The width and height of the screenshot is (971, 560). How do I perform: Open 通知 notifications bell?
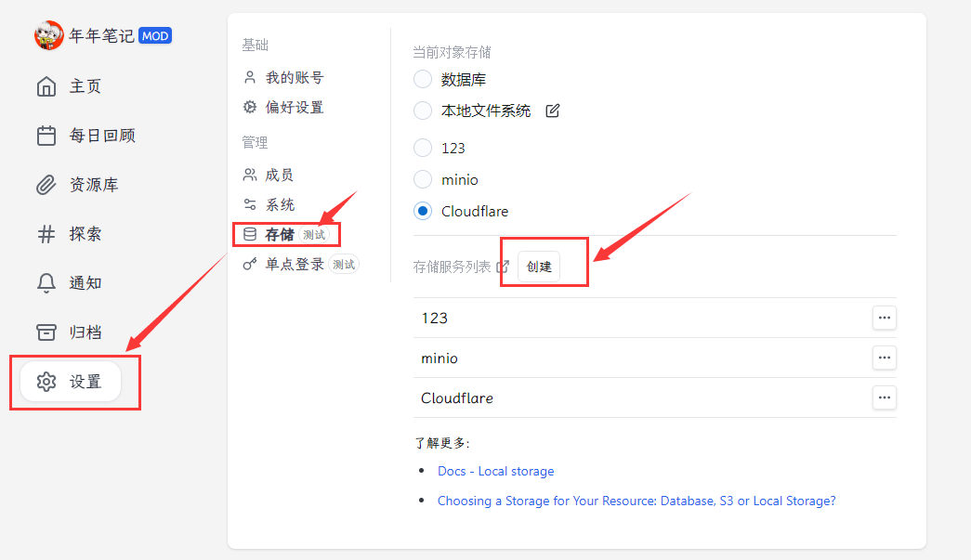pos(69,283)
